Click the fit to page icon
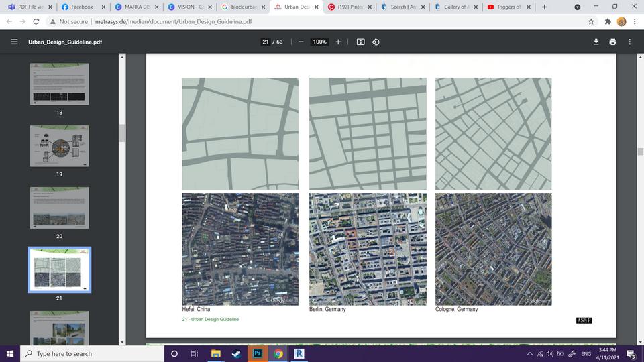The height and width of the screenshot is (362, 644). pyautogui.click(x=360, y=42)
